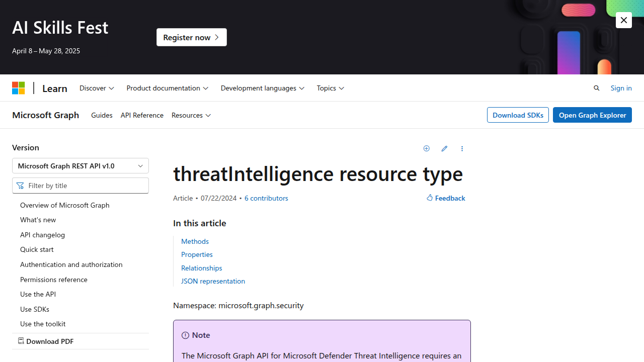Expand the Discover menu
The width and height of the screenshot is (644, 362).
point(97,88)
